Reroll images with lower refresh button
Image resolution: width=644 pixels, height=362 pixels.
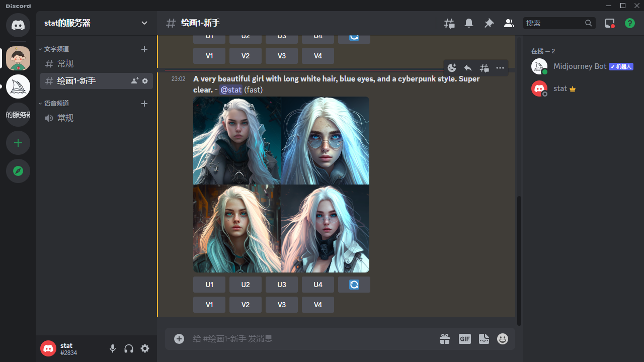click(354, 285)
